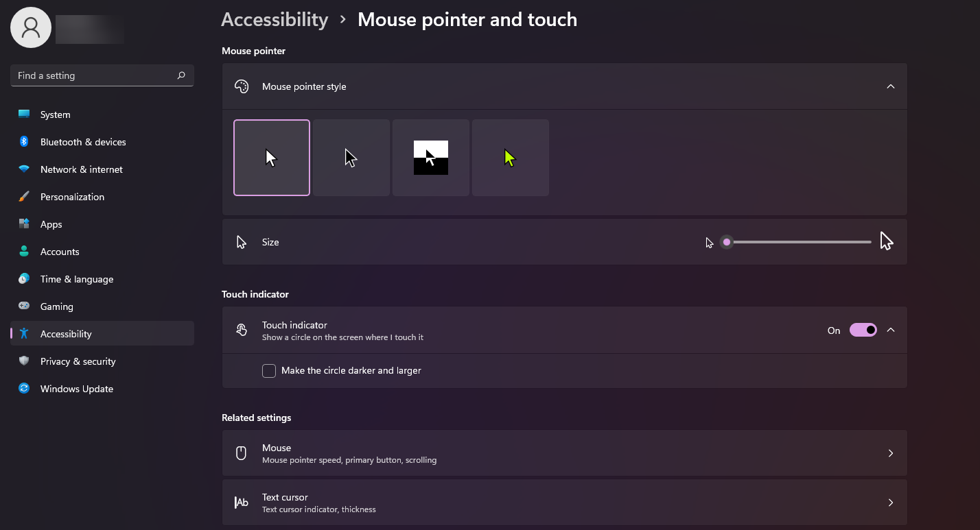Click the paintbrush icon for Personalization
The height and width of the screenshot is (530, 980).
24,197
